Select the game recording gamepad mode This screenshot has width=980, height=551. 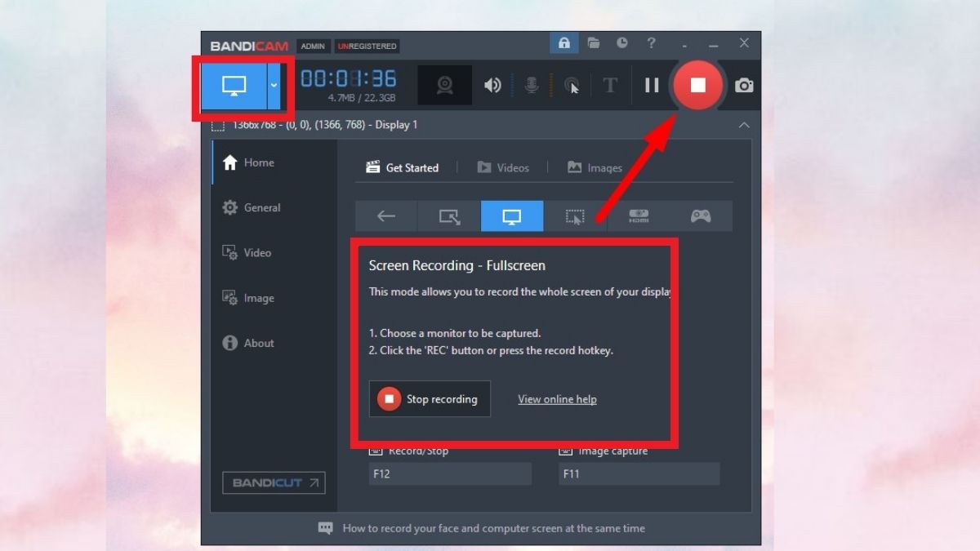pos(701,216)
